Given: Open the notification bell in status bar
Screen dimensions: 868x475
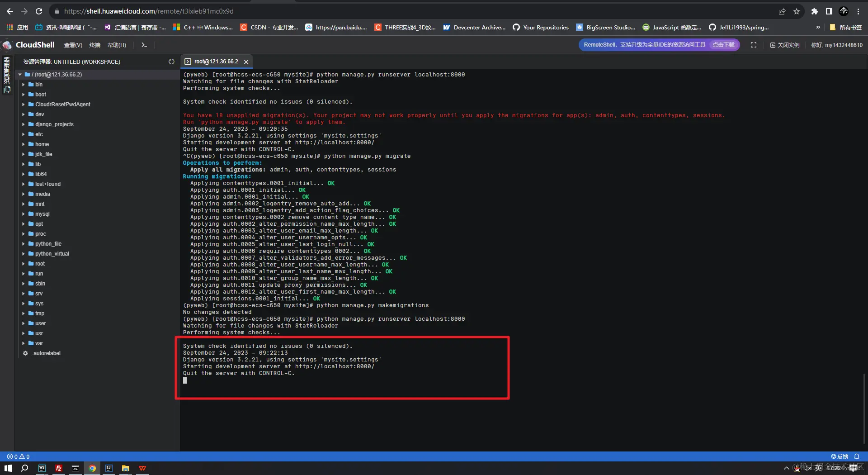Looking at the screenshot, I should (857, 456).
